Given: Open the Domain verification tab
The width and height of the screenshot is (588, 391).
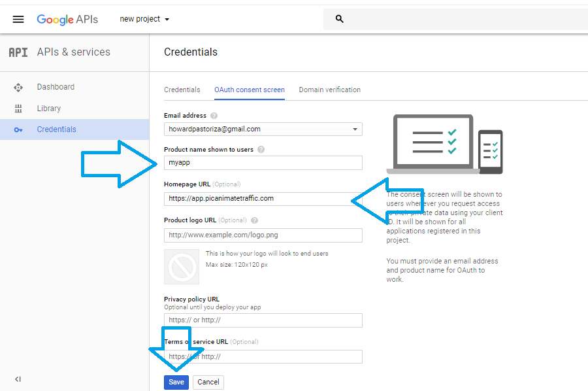Looking at the screenshot, I should [330, 90].
